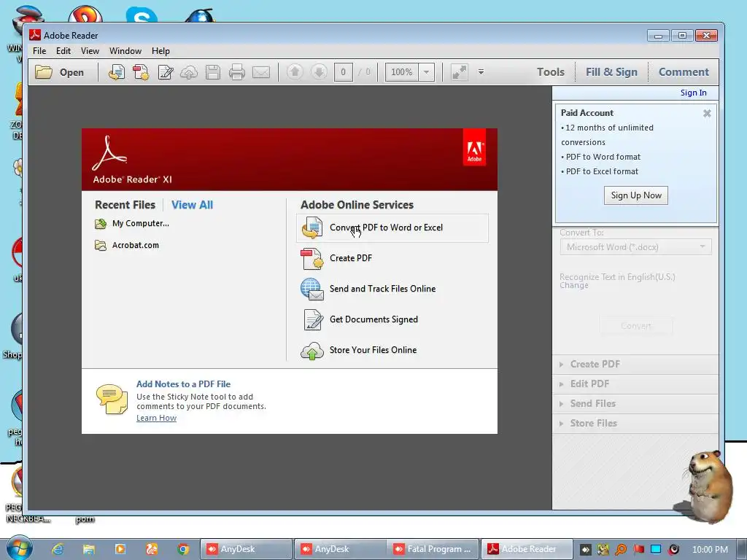Click the My Computer... entry
This screenshot has height=560, width=747.
coord(141,223)
